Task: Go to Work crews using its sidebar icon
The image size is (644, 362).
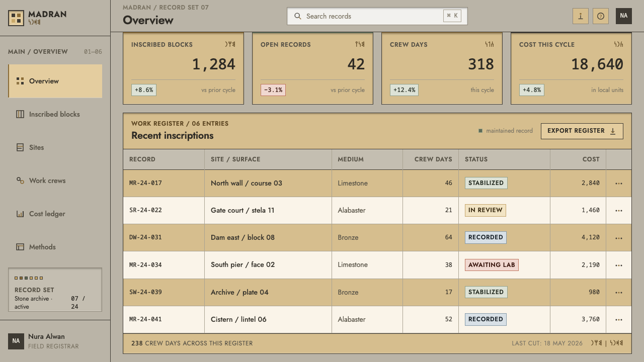Action: tap(20, 180)
